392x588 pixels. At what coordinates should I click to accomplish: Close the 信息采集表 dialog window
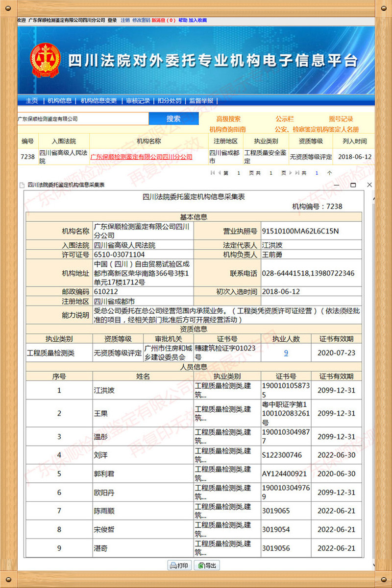[x=369, y=185]
